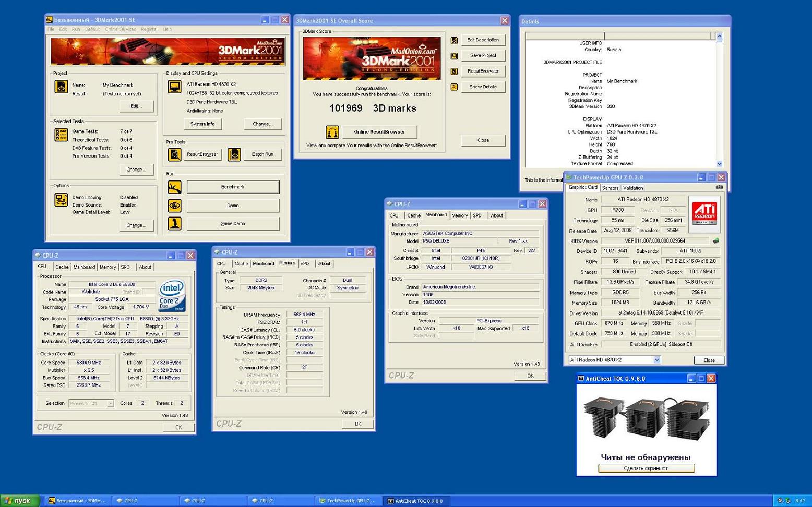
Task: Click the Selected Tests checklist icon
Action: tap(61, 135)
